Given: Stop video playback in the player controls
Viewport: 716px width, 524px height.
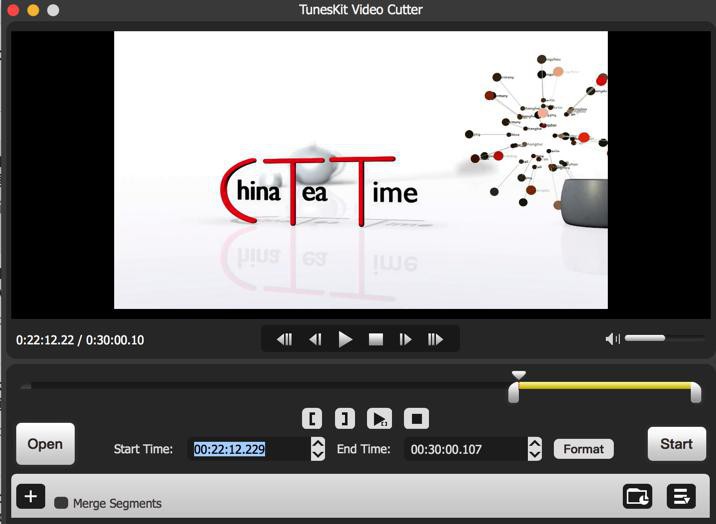Looking at the screenshot, I should tap(376, 339).
